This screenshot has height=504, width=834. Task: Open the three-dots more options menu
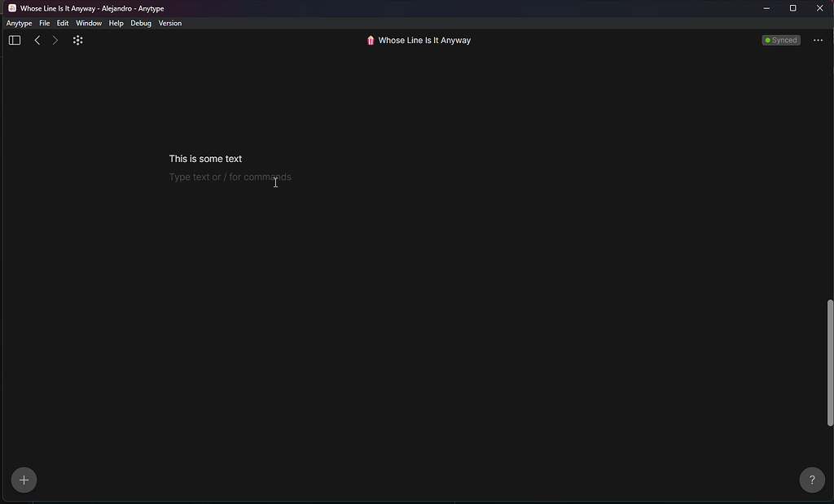point(818,40)
